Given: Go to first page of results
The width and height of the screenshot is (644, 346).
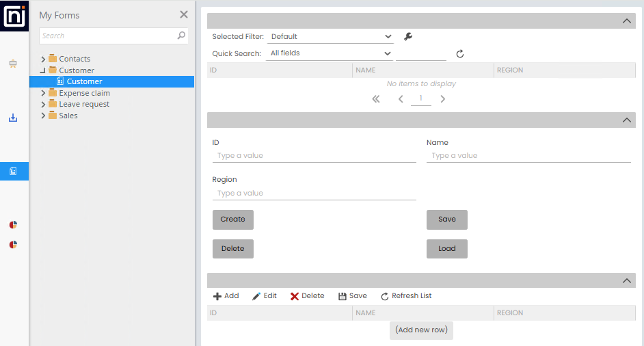Looking at the screenshot, I should tap(375, 99).
